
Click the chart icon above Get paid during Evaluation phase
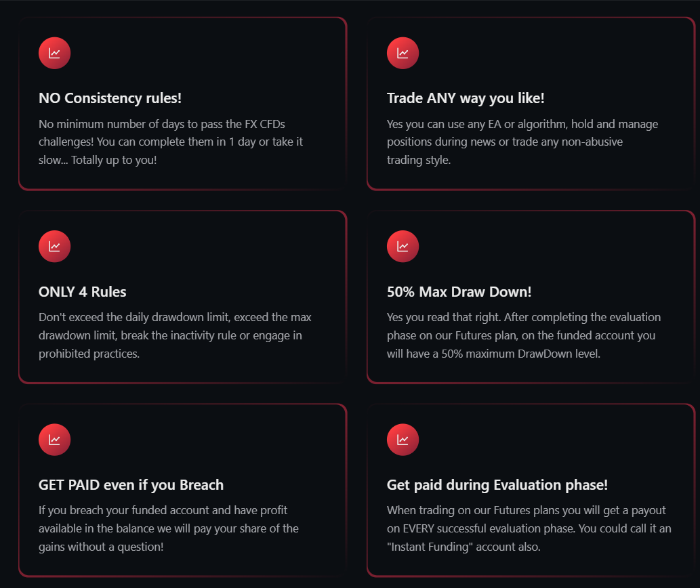tap(403, 440)
